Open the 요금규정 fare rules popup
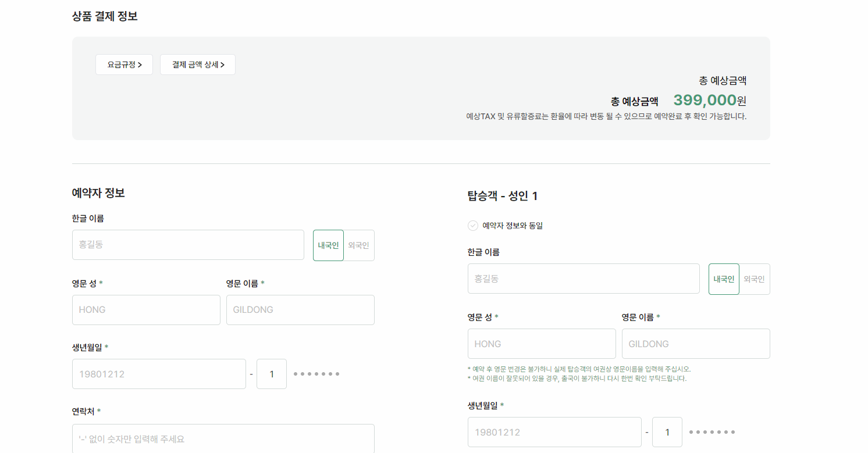 (x=123, y=65)
